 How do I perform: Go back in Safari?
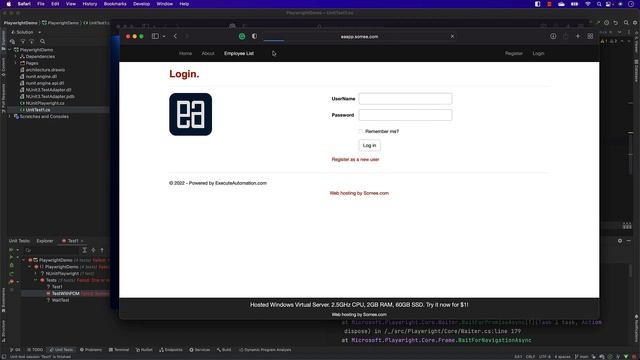pyautogui.click(x=175, y=36)
